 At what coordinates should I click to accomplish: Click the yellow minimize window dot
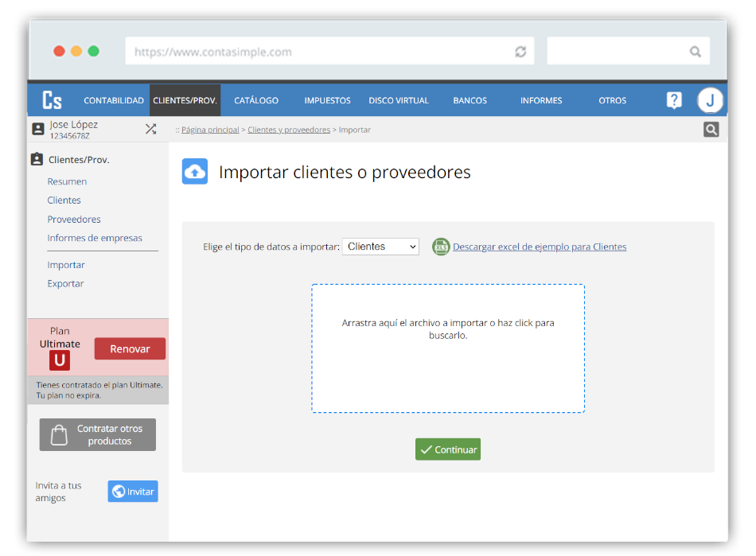click(76, 51)
